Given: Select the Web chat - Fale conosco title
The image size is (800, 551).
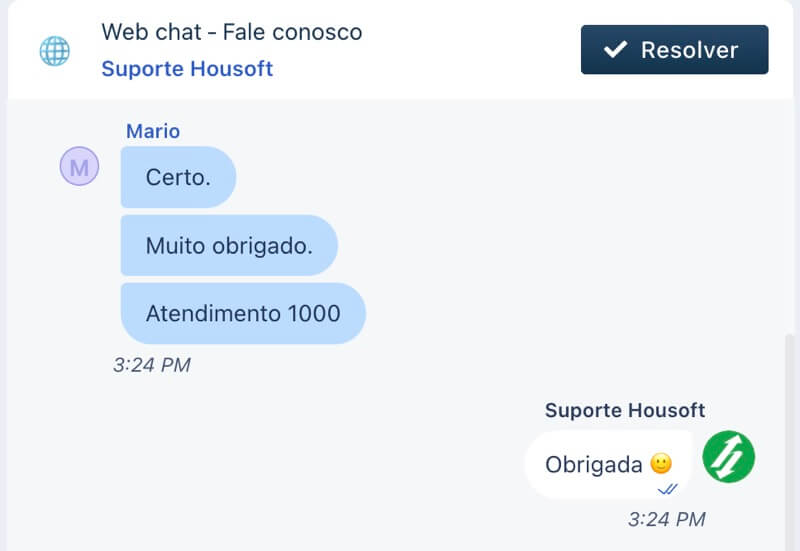Looking at the screenshot, I should coord(232,32).
